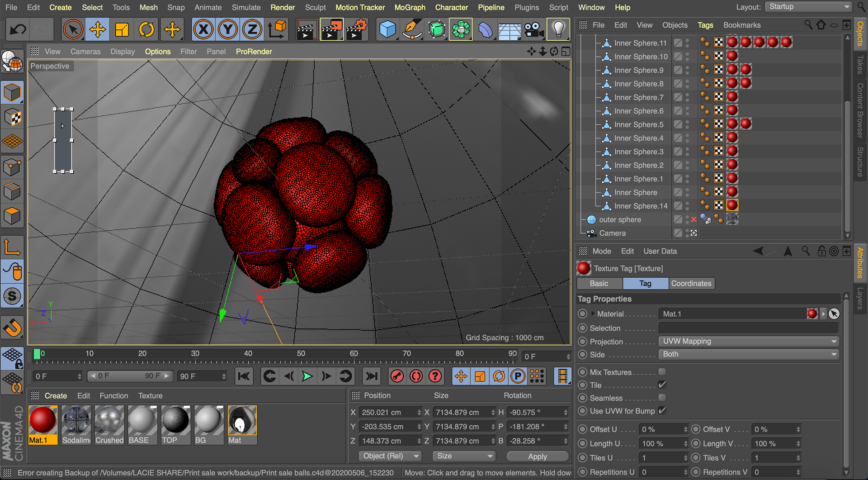Viewport: 868px width, 480px height.
Task: Select outer sphere in object tree
Action: 620,220
